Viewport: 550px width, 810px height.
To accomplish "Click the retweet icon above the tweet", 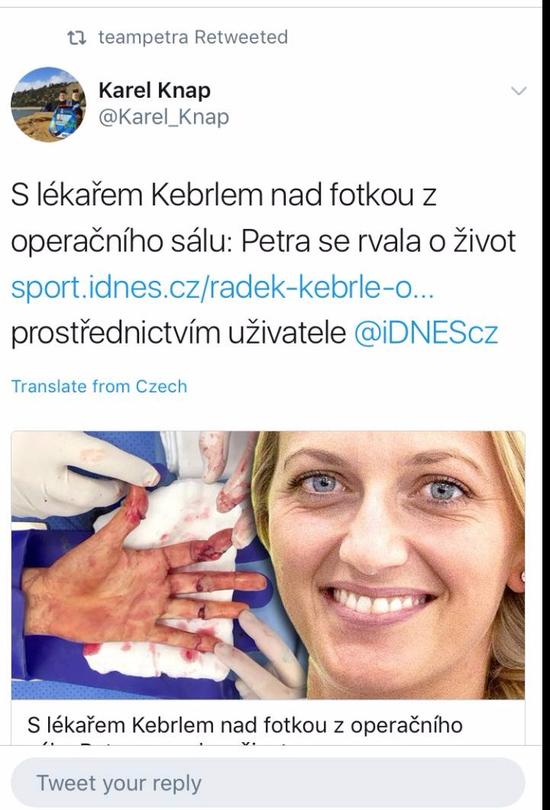I will pos(76,38).
